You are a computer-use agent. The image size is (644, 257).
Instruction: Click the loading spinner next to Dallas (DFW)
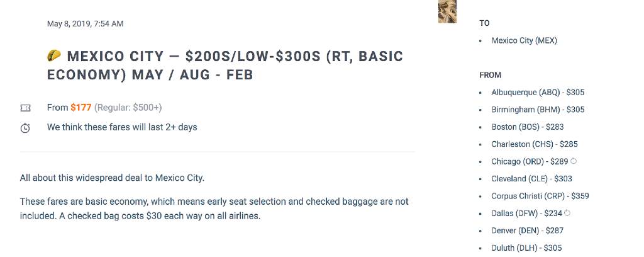tap(567, 213)
